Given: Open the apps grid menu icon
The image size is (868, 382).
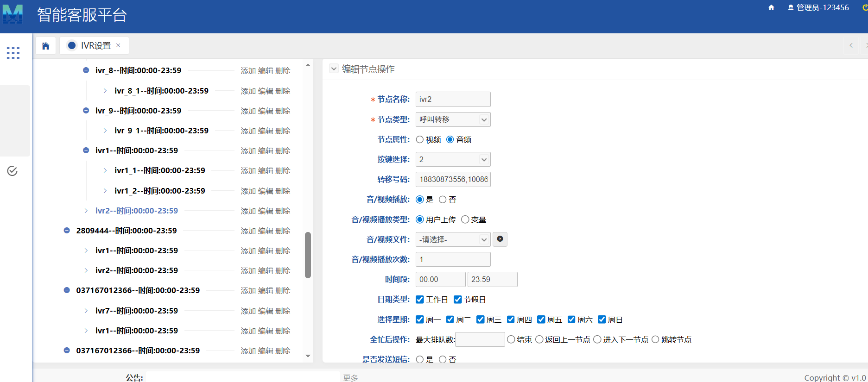Looking at the screenshot, I should pyautogui.click(x=13, y=53).
